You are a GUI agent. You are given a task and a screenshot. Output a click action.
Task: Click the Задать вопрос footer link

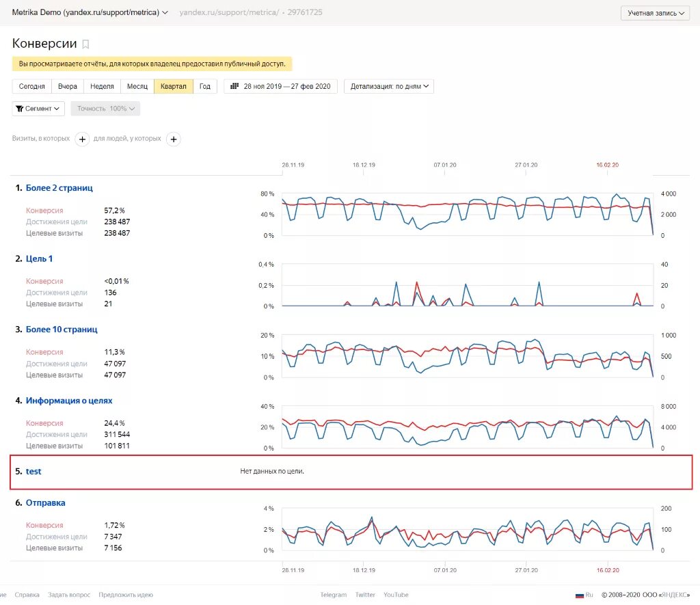[69, 595]
